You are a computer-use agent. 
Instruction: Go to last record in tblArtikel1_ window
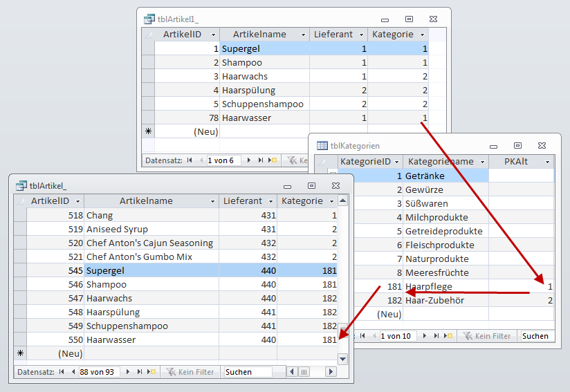pyautogui.click(x=261, y=160)
